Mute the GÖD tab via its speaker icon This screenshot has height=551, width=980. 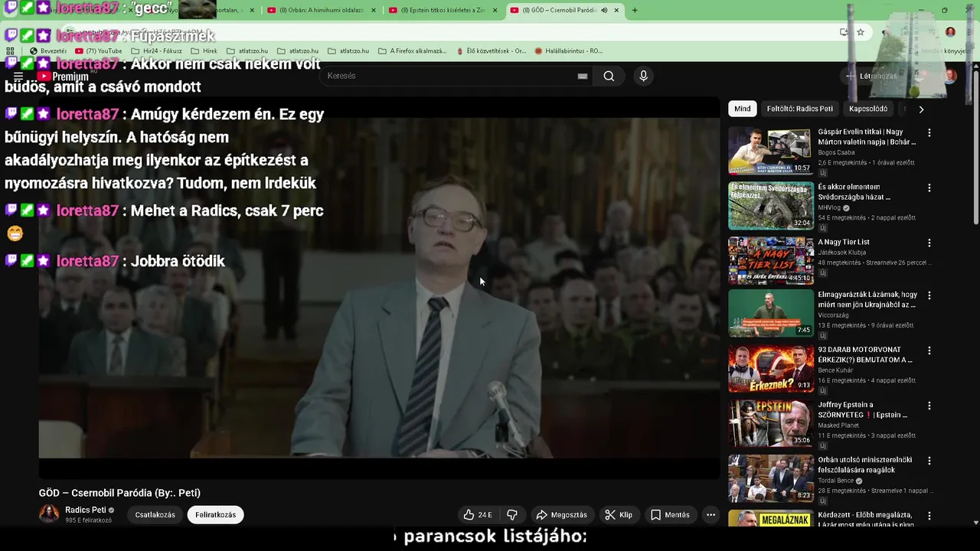pyautogui.click(x=604, y=10)
